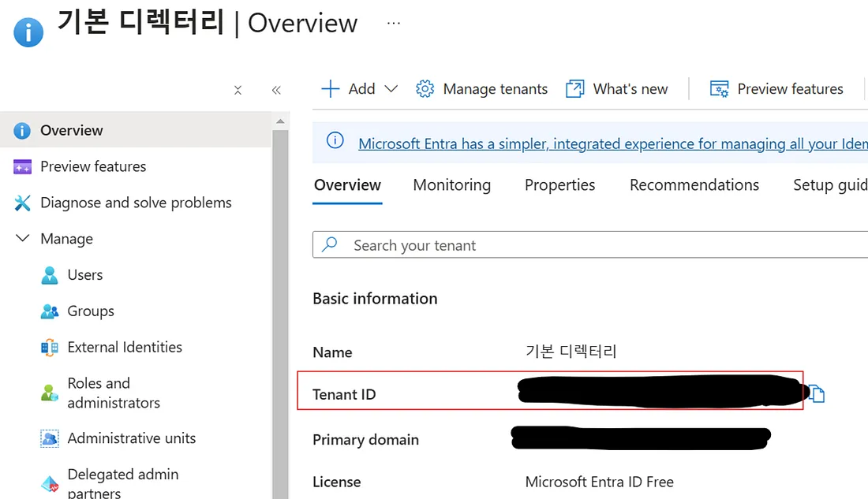Collapse sidebar with double chevron button
868x499 pixels.
click(x=276, y=90)
